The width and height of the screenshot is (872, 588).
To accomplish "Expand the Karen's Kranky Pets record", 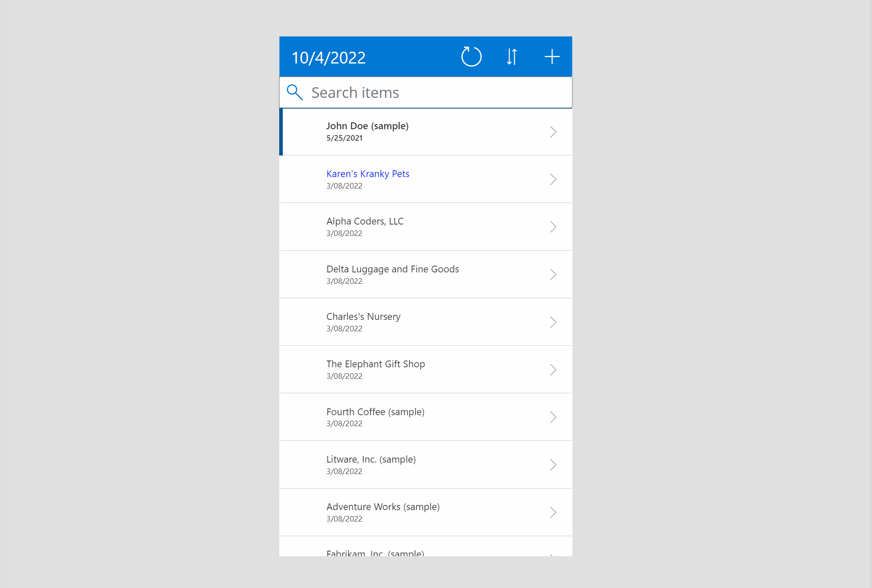I will [553, 179].
